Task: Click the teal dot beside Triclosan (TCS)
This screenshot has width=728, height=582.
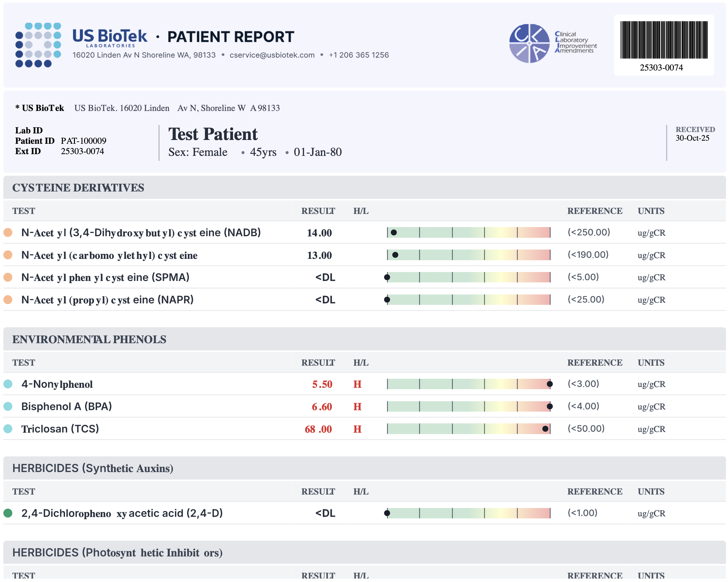Action: (8, 429)
